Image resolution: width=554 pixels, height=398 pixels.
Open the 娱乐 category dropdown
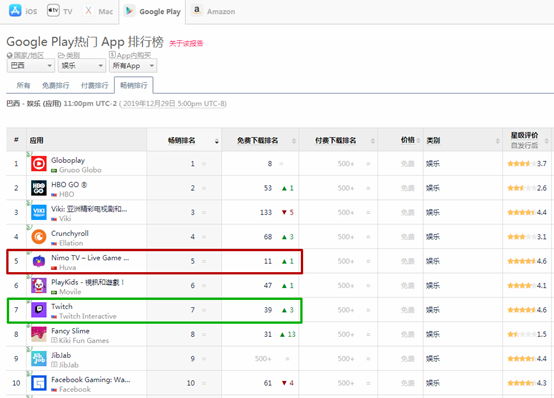(82, 66)
